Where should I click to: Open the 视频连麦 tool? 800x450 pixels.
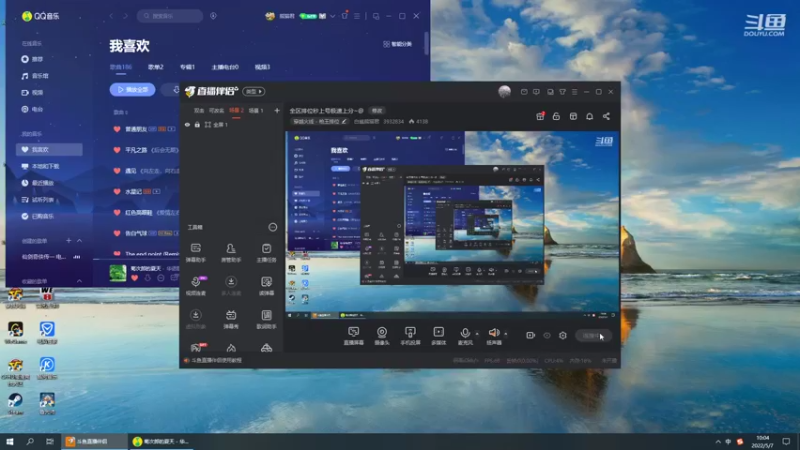click(x=195, y=286)
